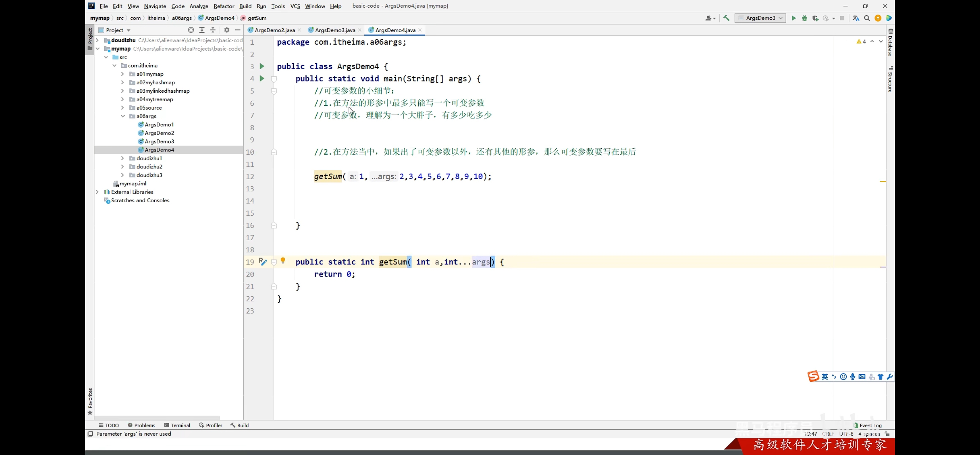Viewport: 980px width, 455px height.
Task: Toggle the read-only lock icon in status bar
Action: pos(887,434)
